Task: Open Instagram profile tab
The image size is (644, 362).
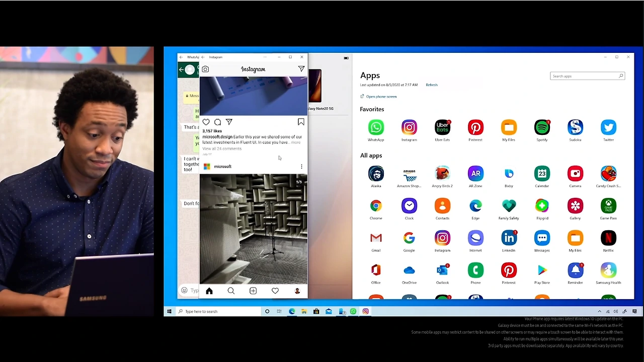Action: [297, 291]
